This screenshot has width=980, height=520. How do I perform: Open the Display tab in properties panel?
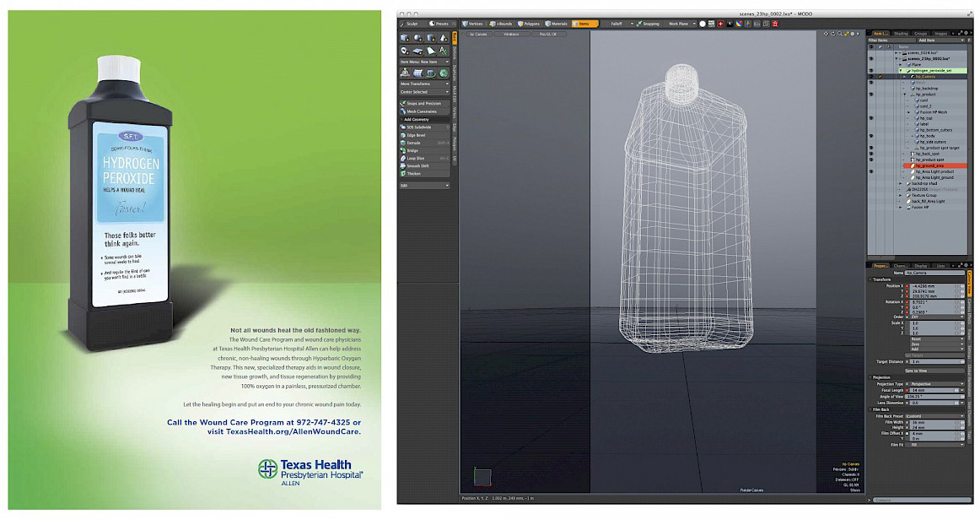(x=921, y=265)
